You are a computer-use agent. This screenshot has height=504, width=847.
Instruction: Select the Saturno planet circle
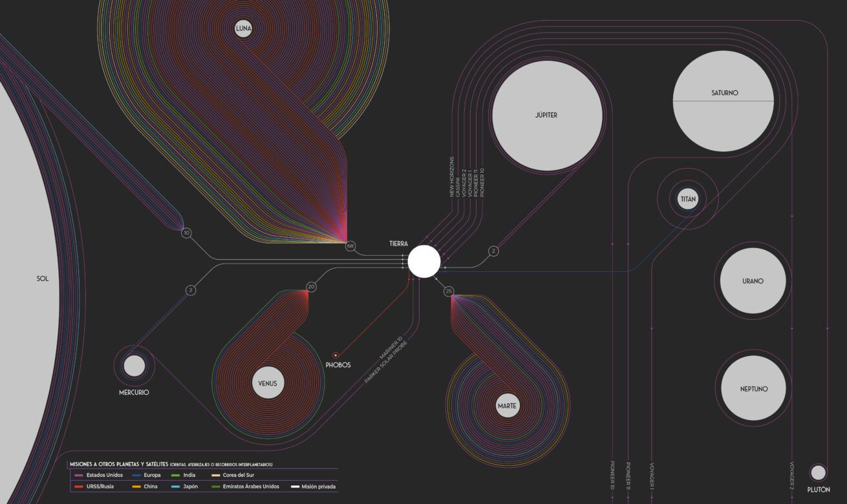tap(723, 101)
